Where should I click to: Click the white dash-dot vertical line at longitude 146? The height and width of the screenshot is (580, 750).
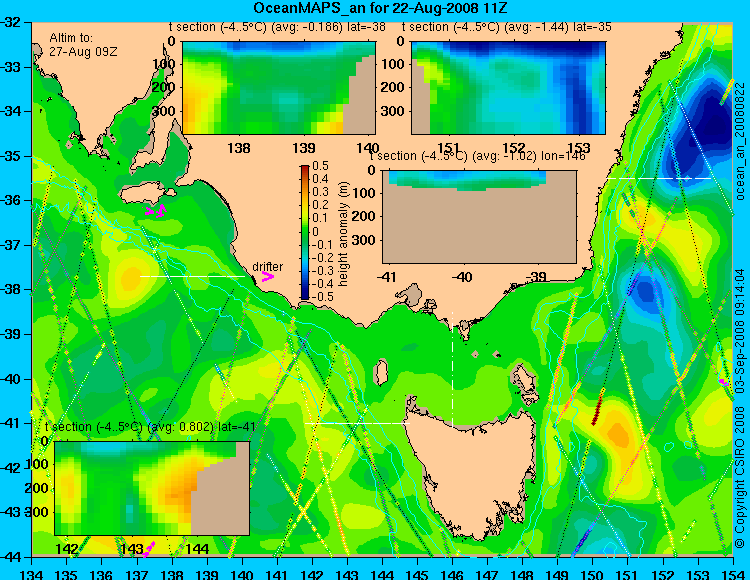click(452, 370)
